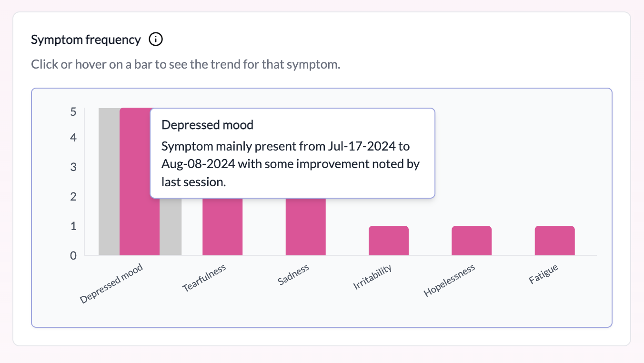The height and width of the screenshot is (363, 644).
Task: Click the Tearfulness bar
Action: 223,226
